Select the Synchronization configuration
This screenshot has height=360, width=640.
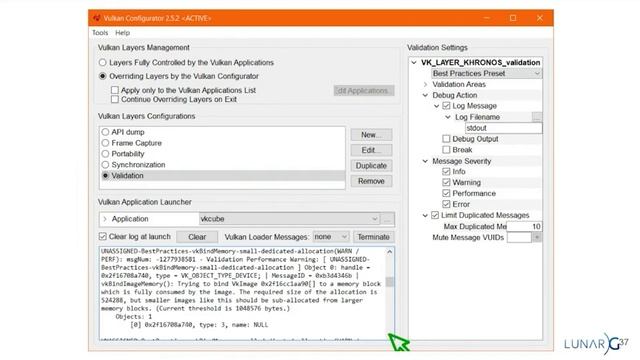coord(105,165)
